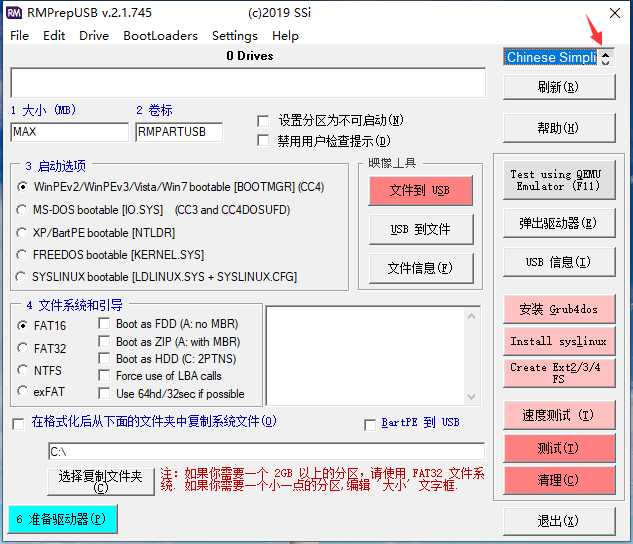Click the volume label field containing RMPARTUSB
The image size is (633, 544).
click(x=178, y=132)
